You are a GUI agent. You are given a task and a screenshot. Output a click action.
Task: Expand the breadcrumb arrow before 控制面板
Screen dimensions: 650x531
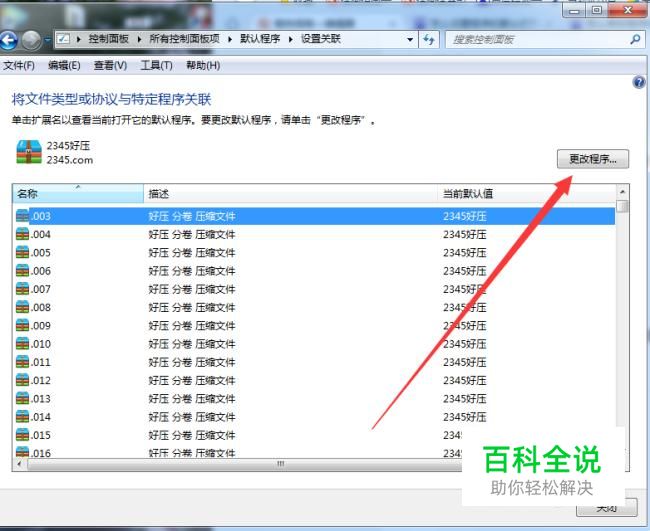click(x=79, y=39)
